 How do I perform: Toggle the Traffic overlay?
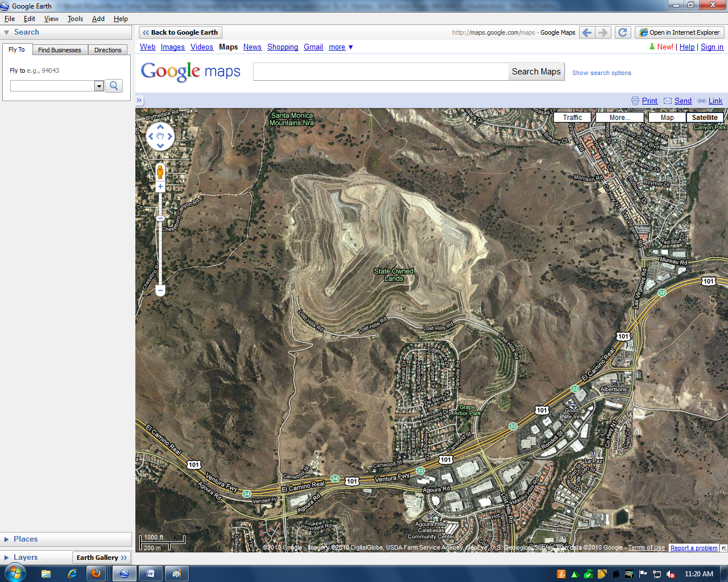pyautogui.click(x=572, y=117)
